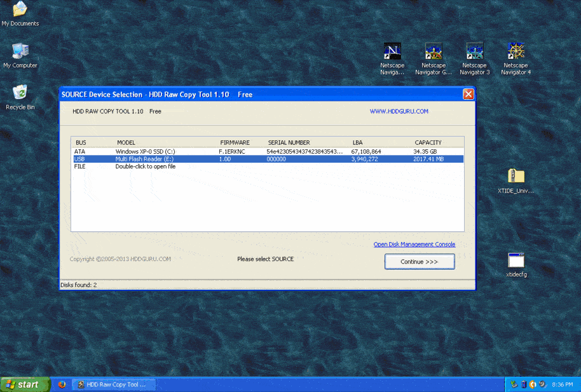The width and height of the screenshot is (581, 392).
Task: Click the F.1ERKNC firmware cell
Action: (x=231, y=152)
